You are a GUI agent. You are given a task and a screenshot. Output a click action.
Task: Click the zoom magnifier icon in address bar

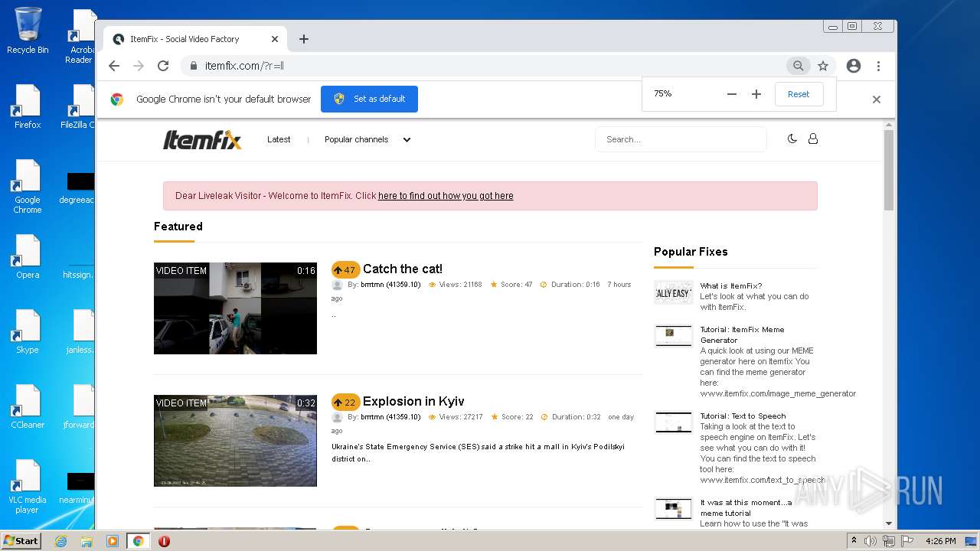click(798, 66)
